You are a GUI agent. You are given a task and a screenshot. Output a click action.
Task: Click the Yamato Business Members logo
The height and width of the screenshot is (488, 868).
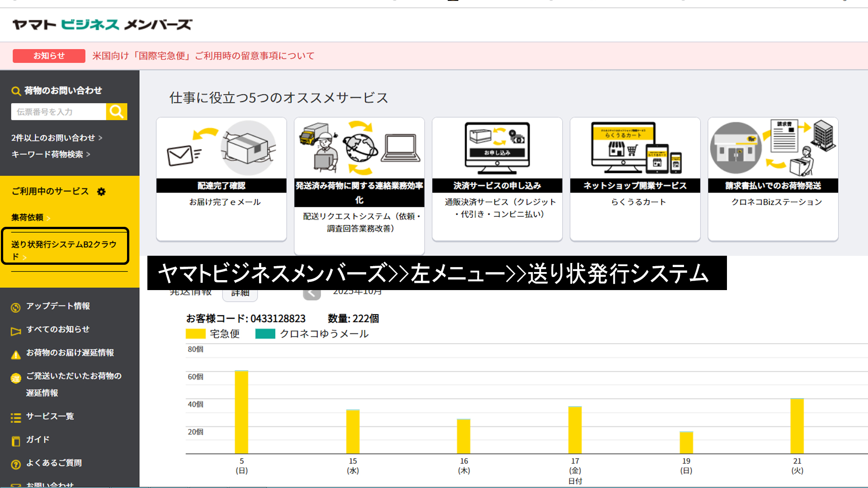coord(102,24)
